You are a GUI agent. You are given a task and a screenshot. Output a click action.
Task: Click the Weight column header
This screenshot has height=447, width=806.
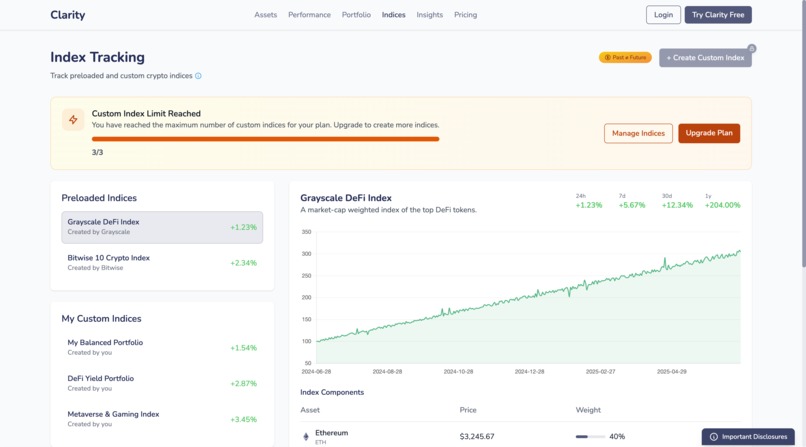point(588,410)
